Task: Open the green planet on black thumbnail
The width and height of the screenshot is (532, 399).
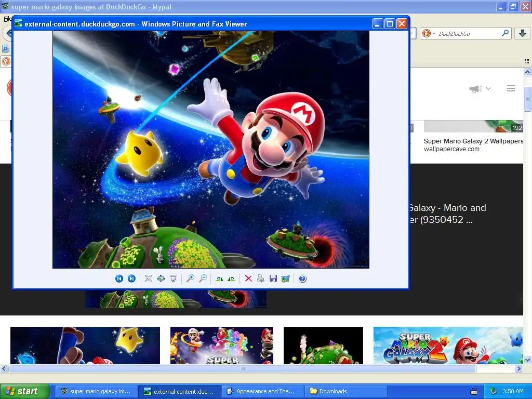Action: [x=323, y=345]
